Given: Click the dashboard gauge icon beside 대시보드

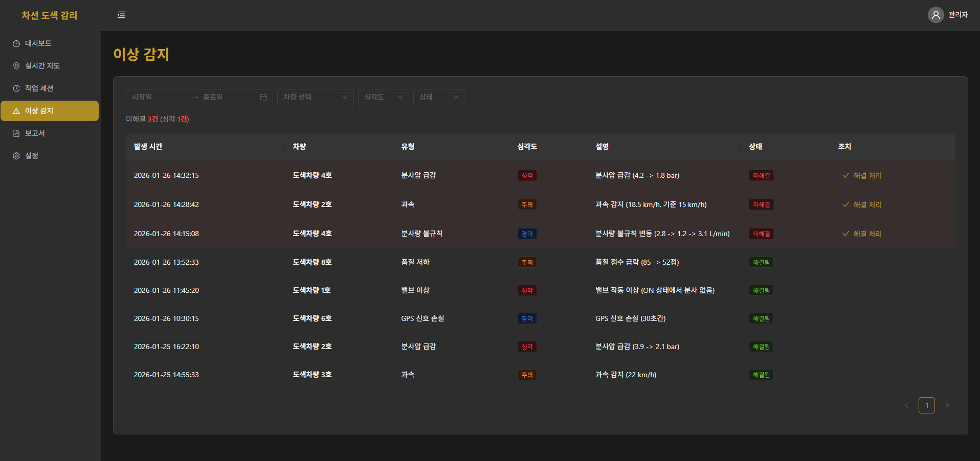Looking at the screenshot, I should coord(16,44).
